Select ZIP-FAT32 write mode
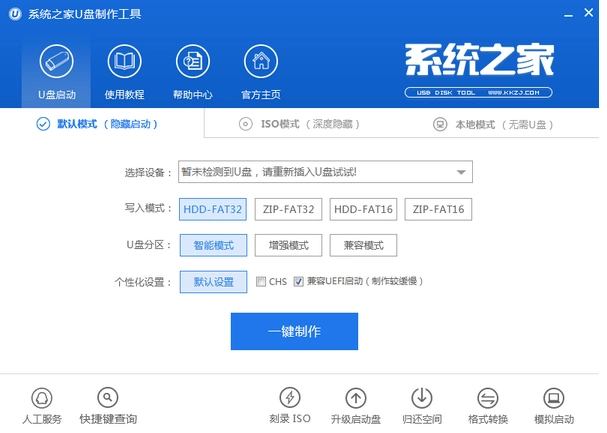The image size is (607, 433). [287, 209]
